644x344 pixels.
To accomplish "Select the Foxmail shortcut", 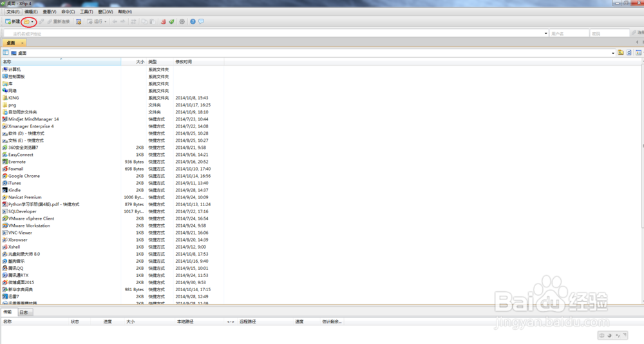I will 13,169.
